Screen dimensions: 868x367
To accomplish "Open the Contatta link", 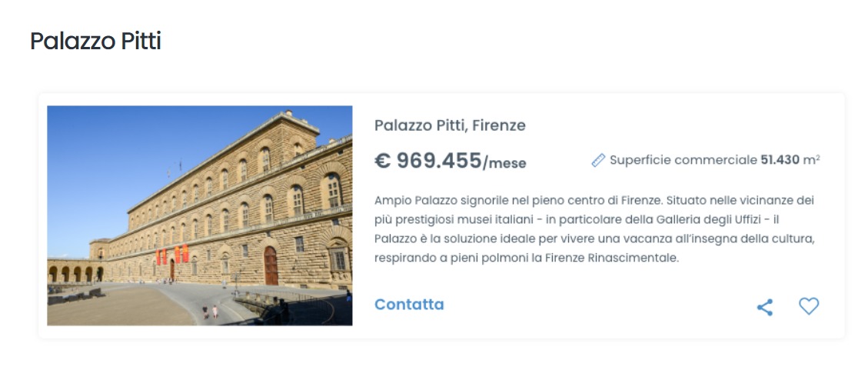I will point(409,304).
